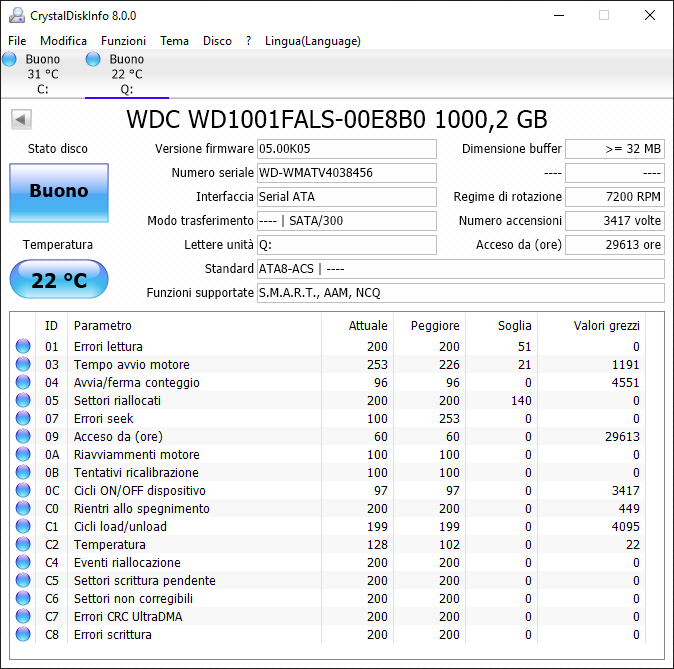This screenshot has height=669, width=674.
Task: Click raw value 449 in Rientri allo spegnimento row
Action: pyautogui.click(x=629, y=509)
